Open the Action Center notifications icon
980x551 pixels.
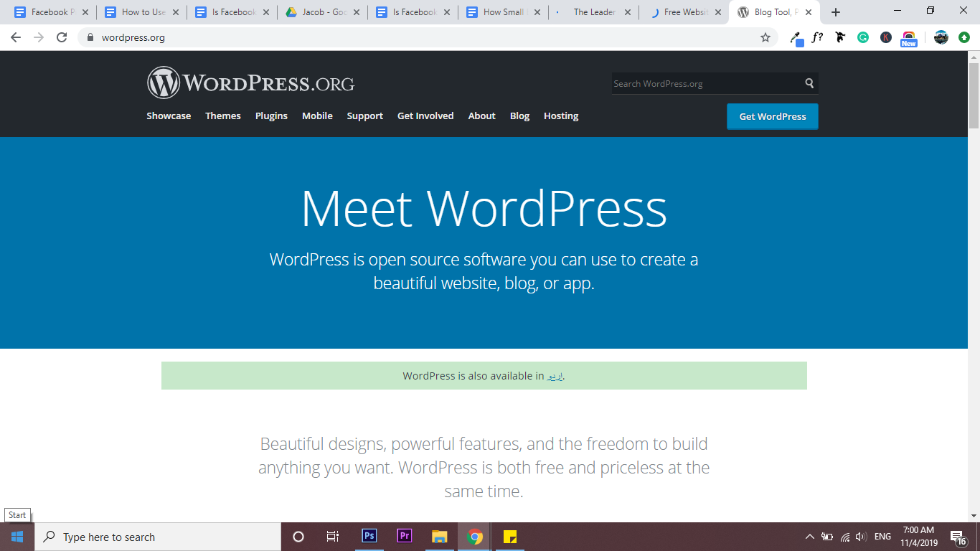pyautogui.click(x=957, y=537)
